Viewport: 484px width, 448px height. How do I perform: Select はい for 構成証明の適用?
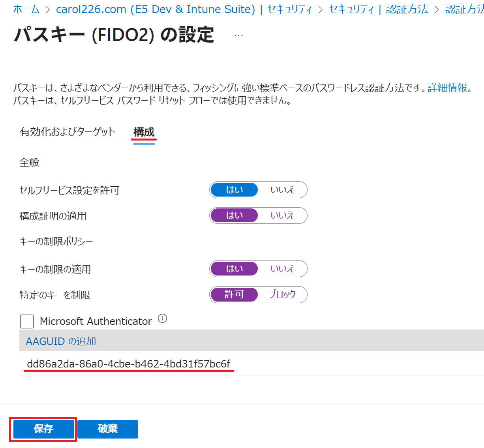click(x=234, y=216)
